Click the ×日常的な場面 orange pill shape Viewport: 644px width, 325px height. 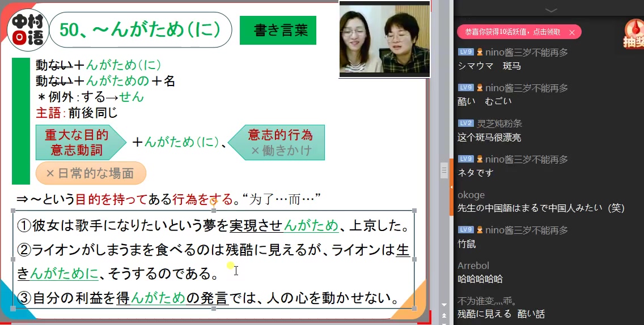[x=91, y=173]
